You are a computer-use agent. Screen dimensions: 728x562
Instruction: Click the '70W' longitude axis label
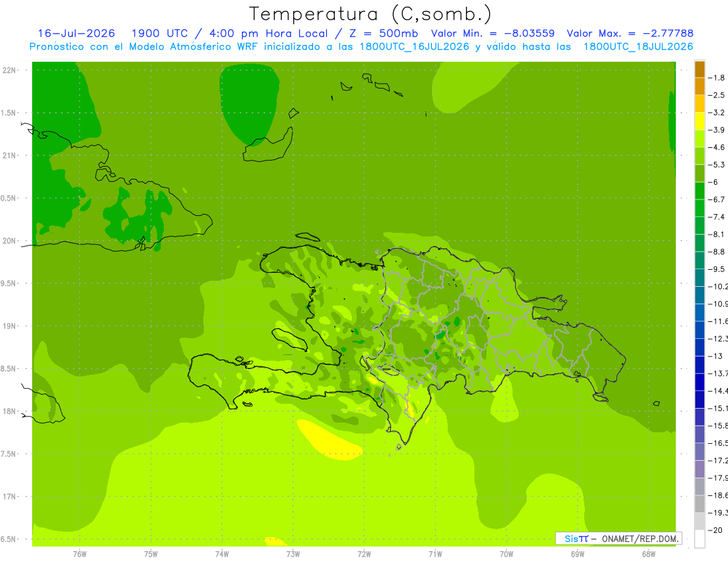(x=507, y=554)
